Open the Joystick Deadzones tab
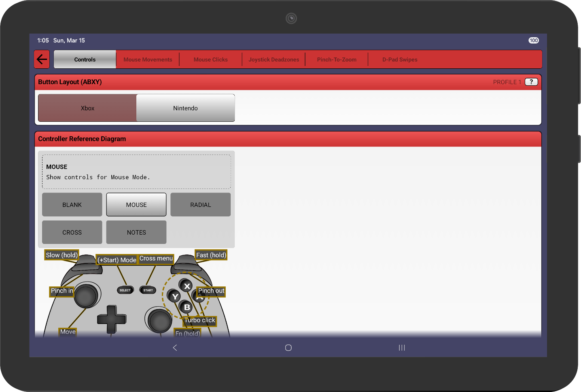Image resolution: width=581 pixels, height=392 pixels. [x=274, y=59]
